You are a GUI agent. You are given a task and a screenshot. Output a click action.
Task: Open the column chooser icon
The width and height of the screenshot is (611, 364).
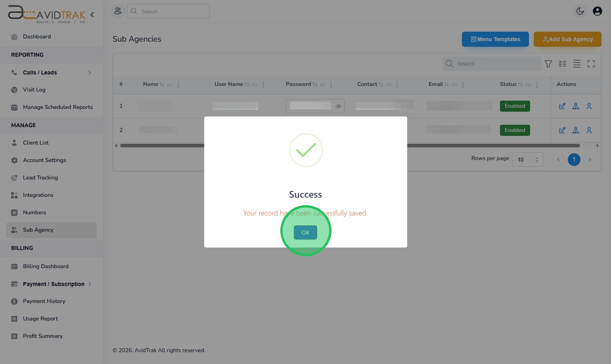click(563, 64)
